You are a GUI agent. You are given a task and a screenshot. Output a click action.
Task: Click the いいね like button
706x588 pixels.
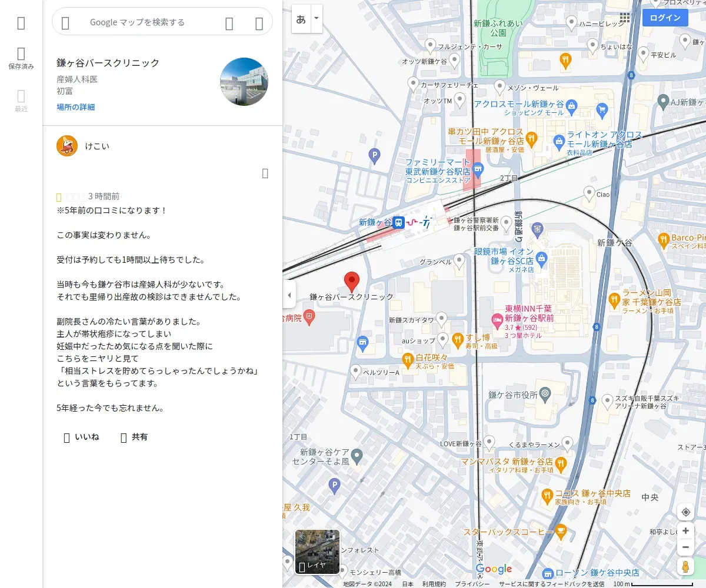pyautogui.click(x=81, y=437)
